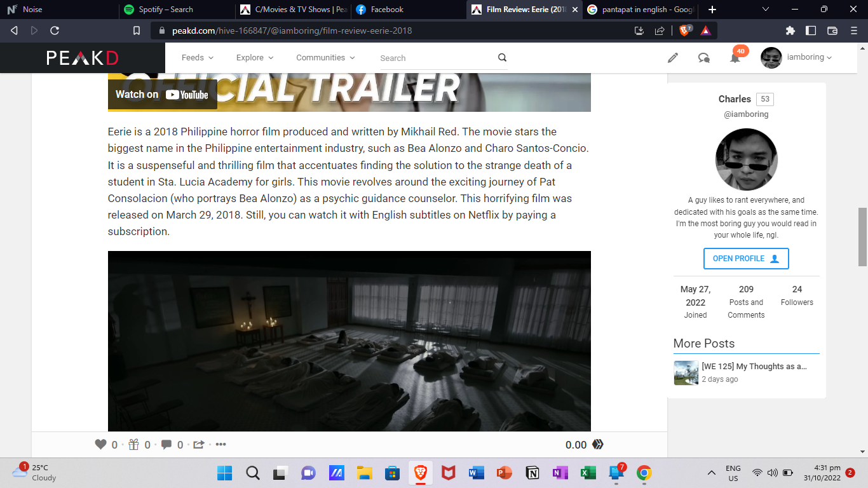Show hidden system tray icons
Image resolution: width=868 pixels, height=488 pixels.
coord(712,473)
